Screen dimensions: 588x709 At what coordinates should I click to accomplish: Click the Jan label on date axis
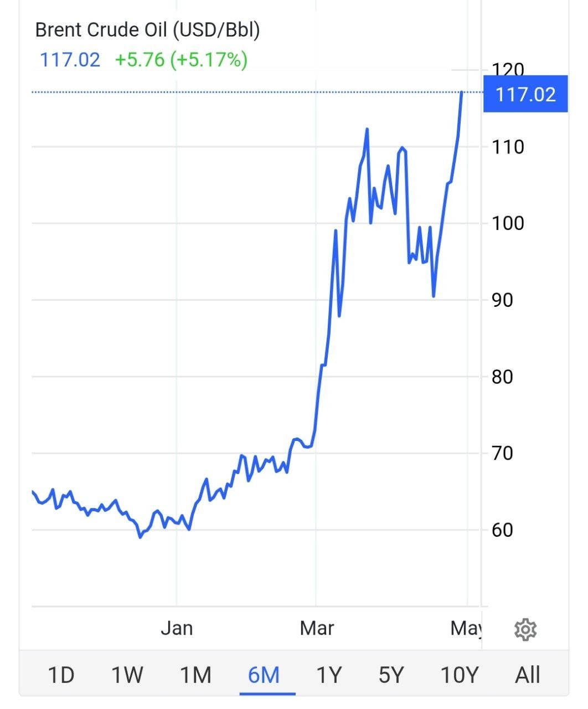177,628
